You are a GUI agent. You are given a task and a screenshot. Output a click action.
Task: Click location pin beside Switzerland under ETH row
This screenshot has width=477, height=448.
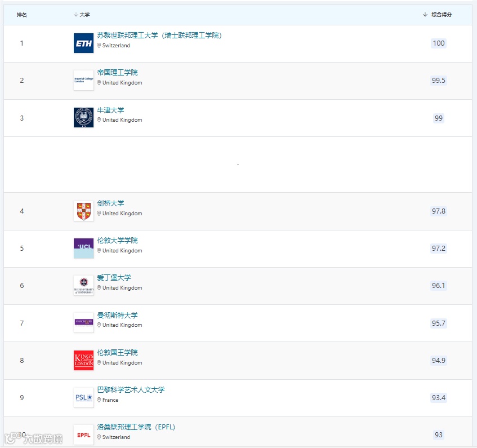(x=99, y=45)
